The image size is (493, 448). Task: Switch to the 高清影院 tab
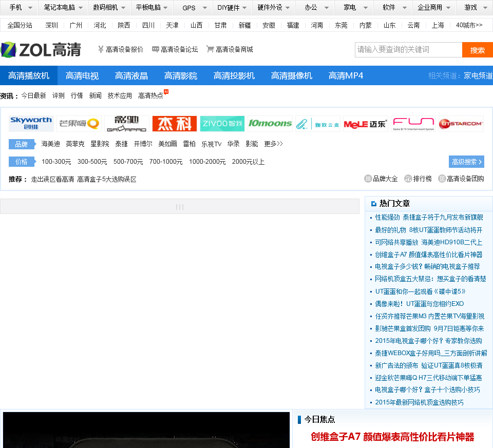coord(181,75)
